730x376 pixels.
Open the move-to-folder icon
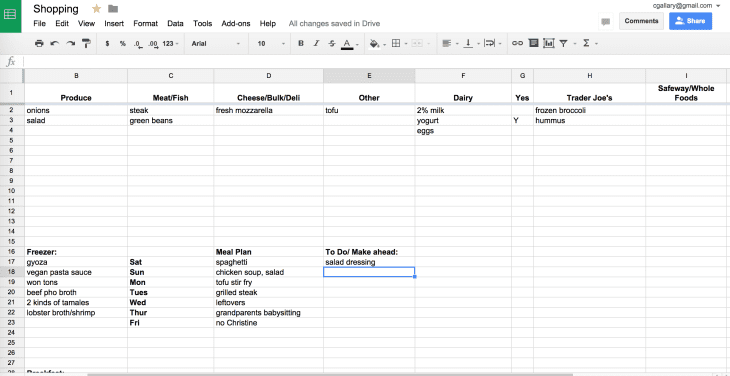point(113,8)
